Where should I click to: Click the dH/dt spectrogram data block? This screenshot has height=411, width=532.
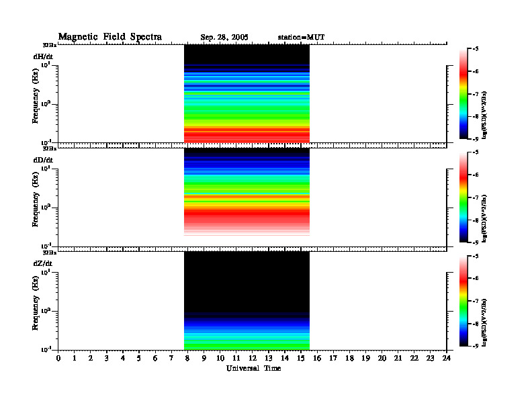pos(247,93)
